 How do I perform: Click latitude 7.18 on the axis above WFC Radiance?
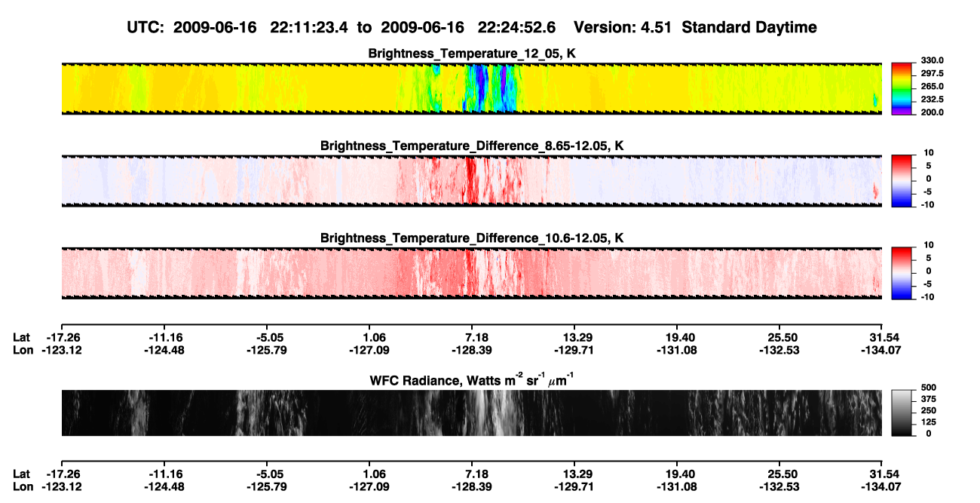[x=472, y=336]
